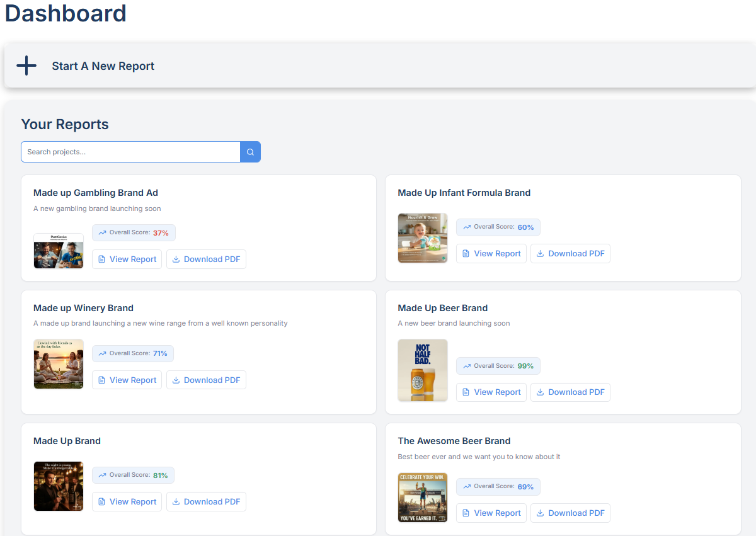Focus the Search projects input field
This screenshot has height=536, width=756.
[x=130, y=152]
